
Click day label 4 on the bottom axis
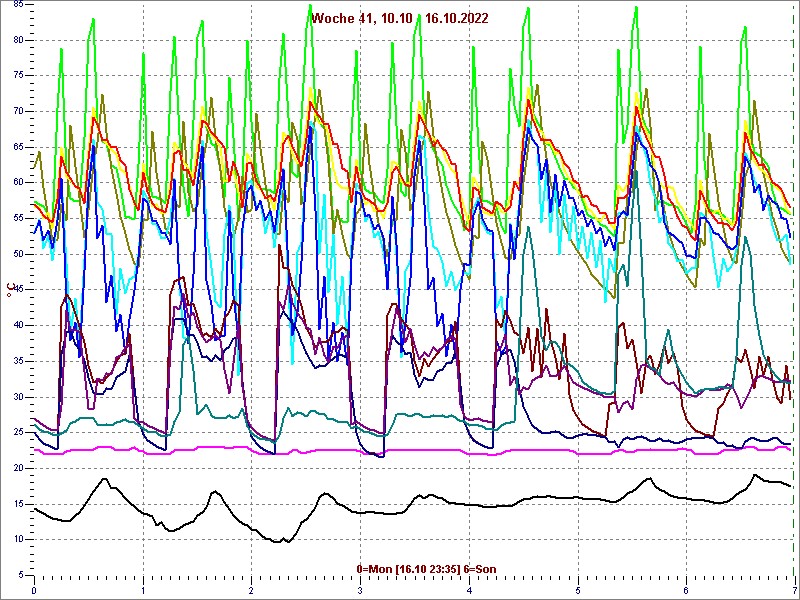[469, 590]
